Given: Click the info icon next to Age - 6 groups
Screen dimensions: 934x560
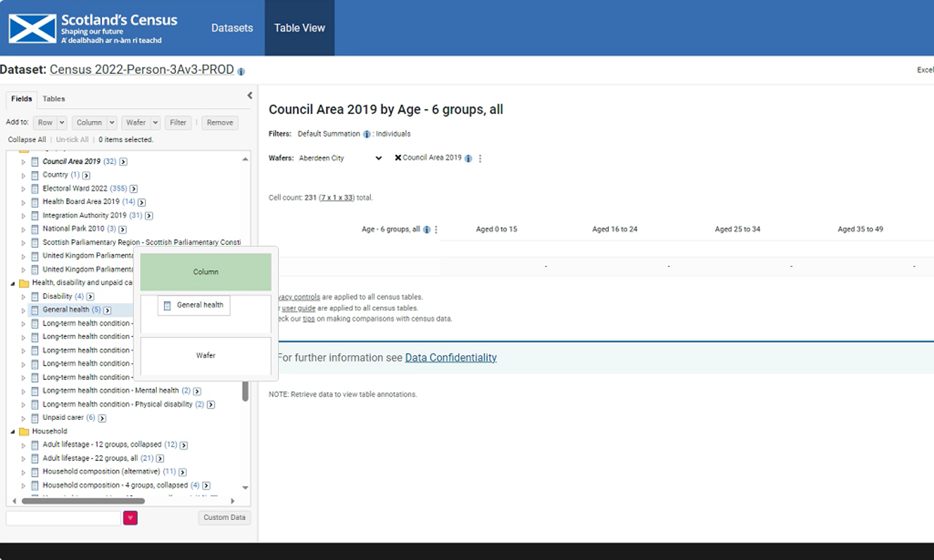Looking at the screenshot, I should tap(426, 230).
